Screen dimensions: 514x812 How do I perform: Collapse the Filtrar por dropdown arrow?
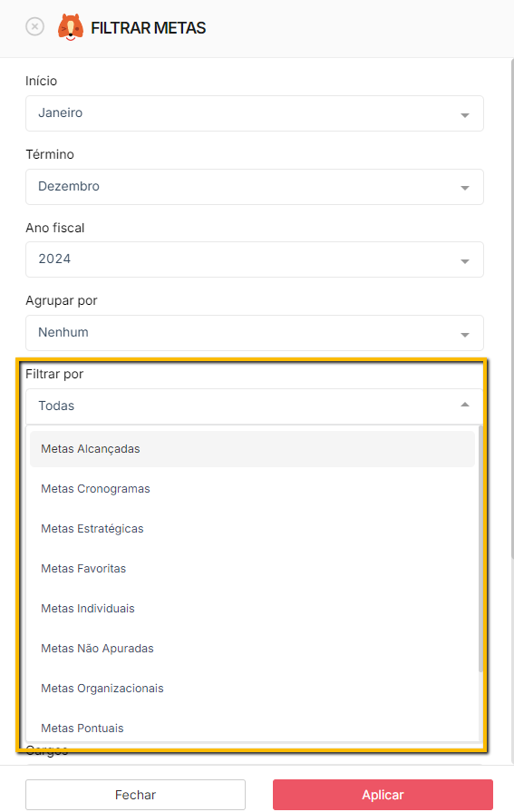click(465, 405)
